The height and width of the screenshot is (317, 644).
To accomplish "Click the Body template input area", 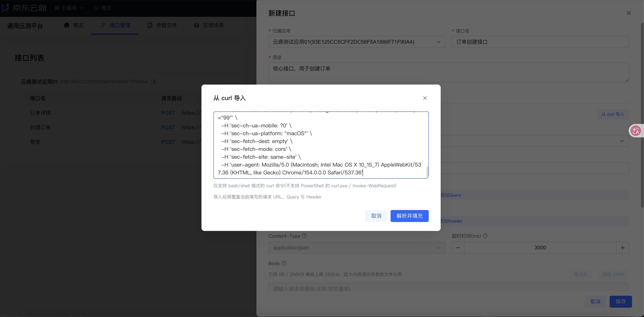I will pyautogui.click(x=449, y=287).
